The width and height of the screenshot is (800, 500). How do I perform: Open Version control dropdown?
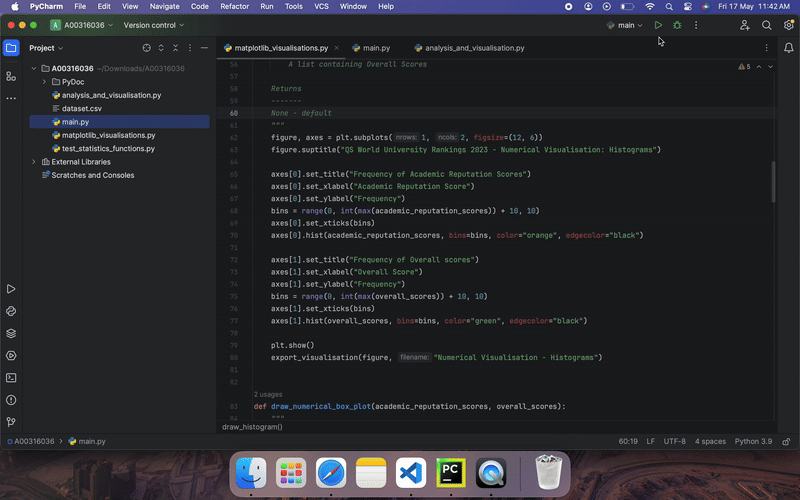pyautogui.click(x=154, y=25)
